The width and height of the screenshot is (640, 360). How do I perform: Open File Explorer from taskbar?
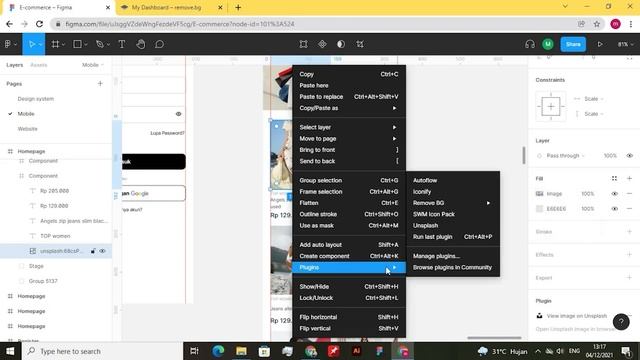click(x=241, y=351)
